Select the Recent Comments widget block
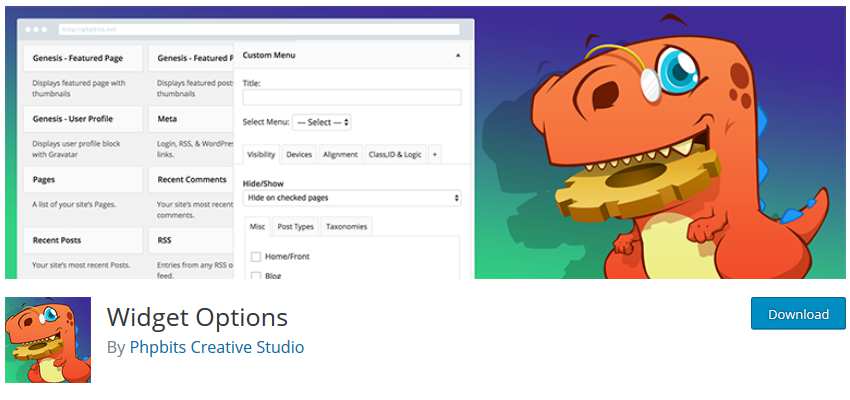The height and width of the screenshot is (400, 850). [x=191, y=180]
